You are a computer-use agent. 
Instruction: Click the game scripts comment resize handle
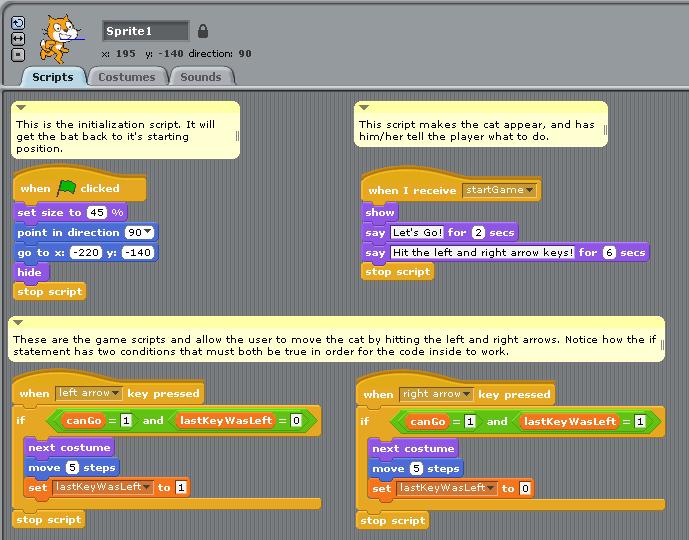pos(662,344)
